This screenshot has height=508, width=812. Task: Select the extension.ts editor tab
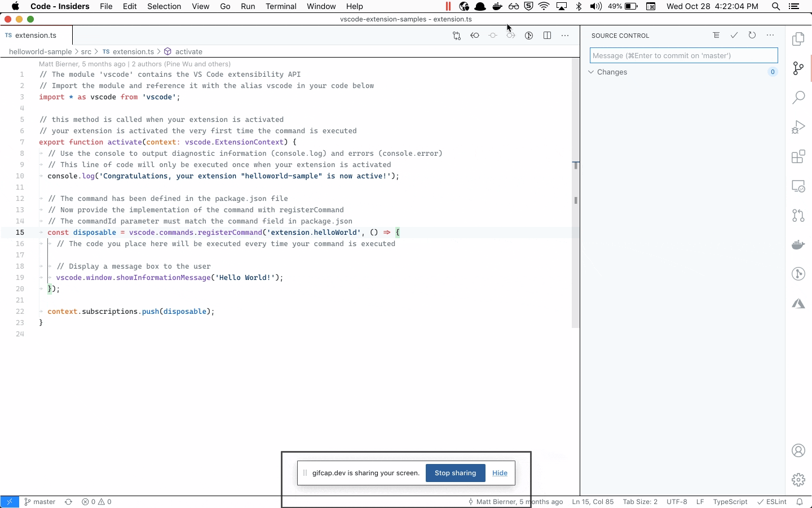point(36,35)
